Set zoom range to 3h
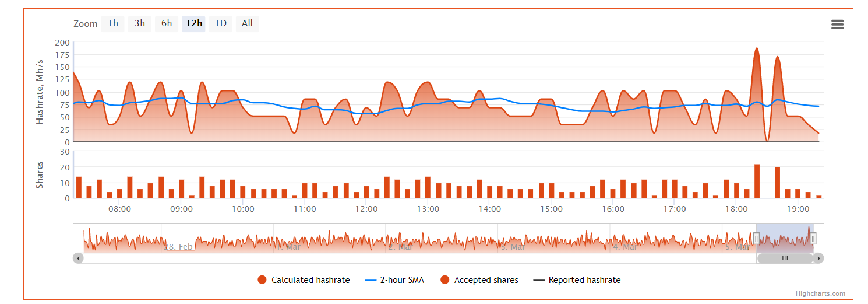Viewport: 868px width, 304px height. [x=140, y=24]
